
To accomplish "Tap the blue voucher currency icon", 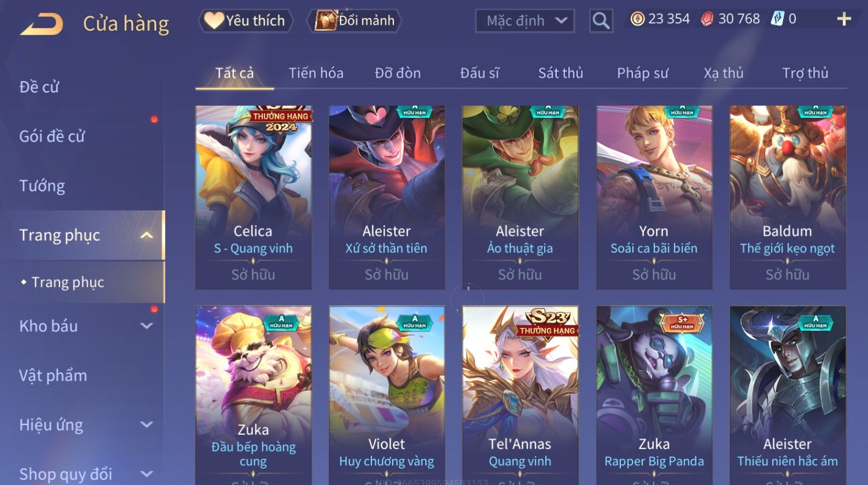I will (777, 19).
